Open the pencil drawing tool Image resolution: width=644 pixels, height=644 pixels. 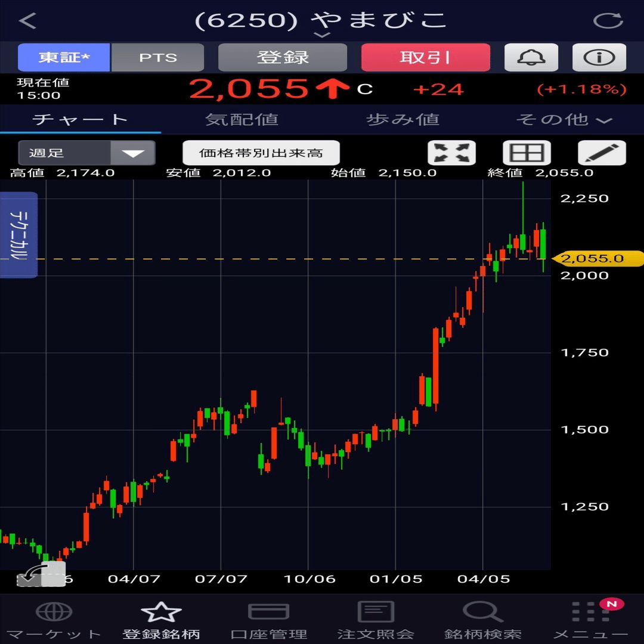(602, 153)
